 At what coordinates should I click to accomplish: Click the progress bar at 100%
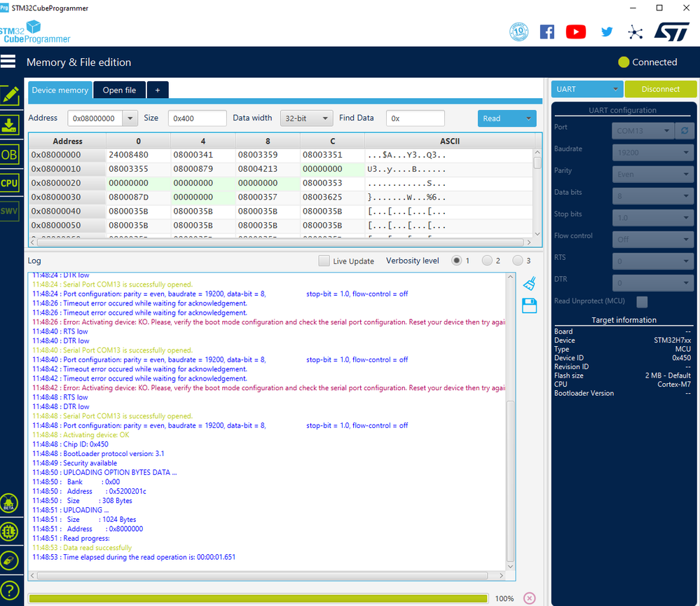point(258,598)
